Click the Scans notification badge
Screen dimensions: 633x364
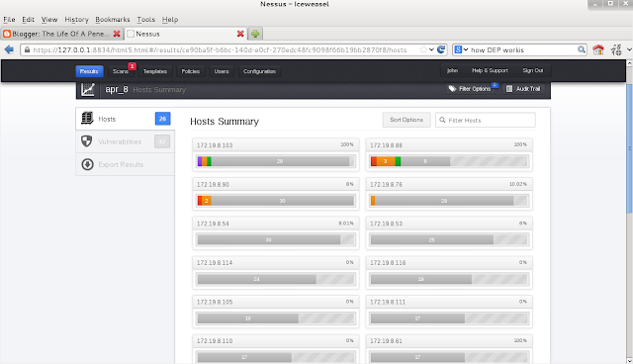pos(132,66)
